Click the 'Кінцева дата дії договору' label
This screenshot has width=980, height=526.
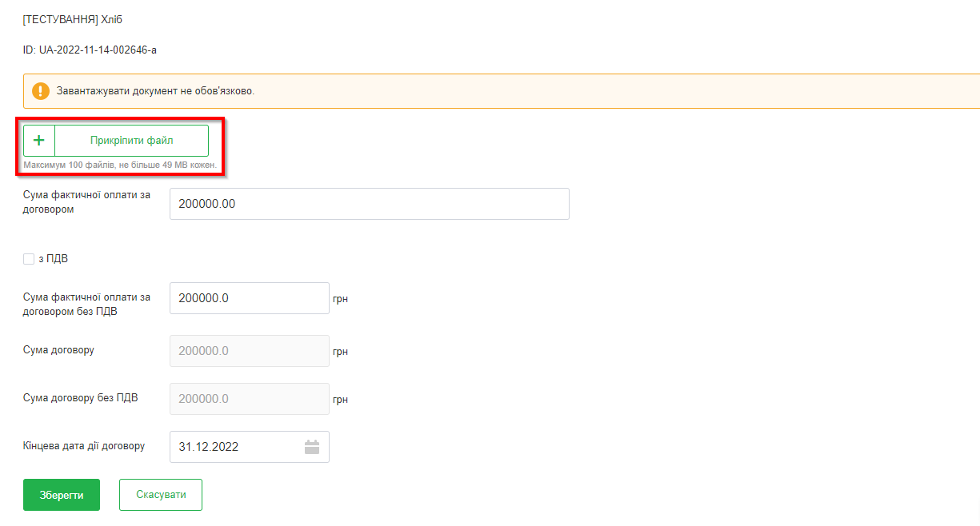click(84, 446)
